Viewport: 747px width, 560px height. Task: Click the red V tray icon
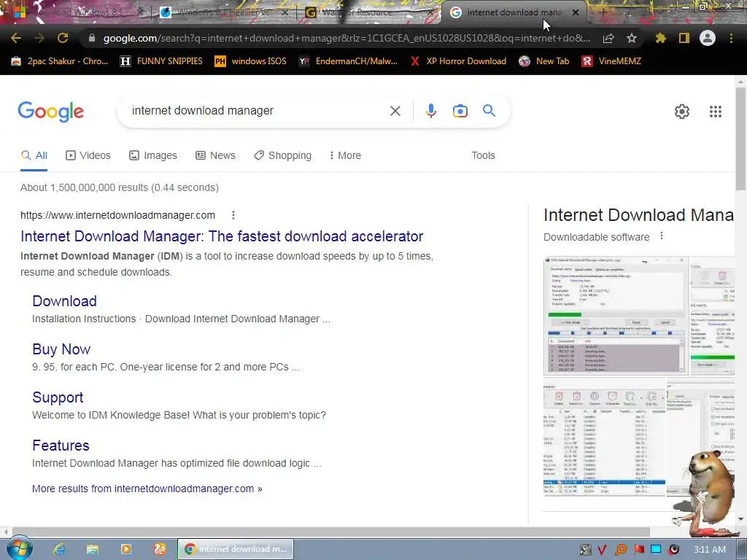click(602, 550)
